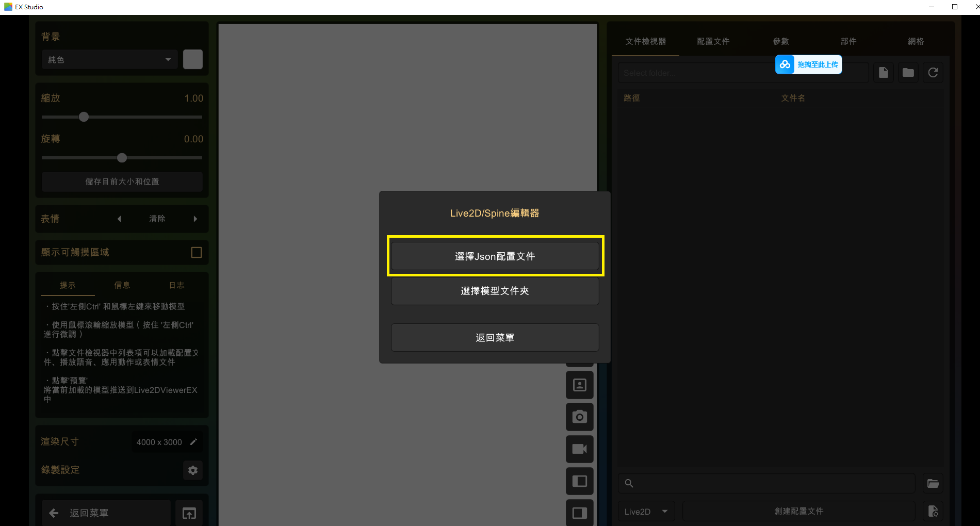Click the video record icon
The width and height of the screenshot is (980, 526).
579,449
